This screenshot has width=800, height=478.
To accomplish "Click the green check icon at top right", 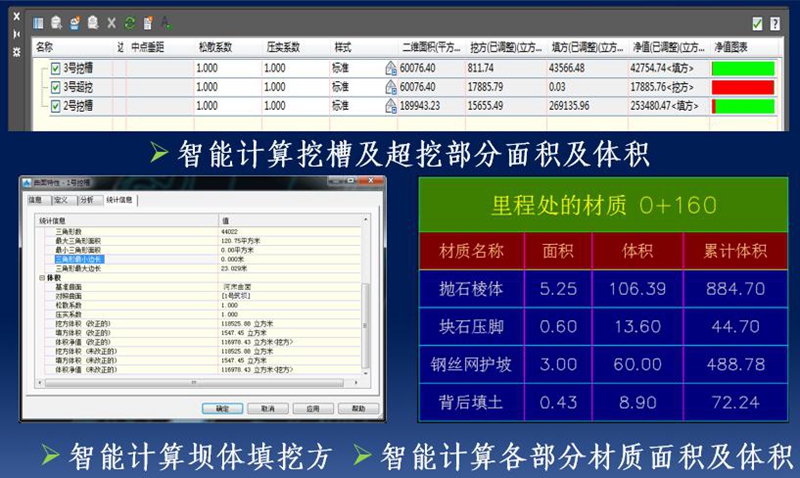I will (757, 23).
